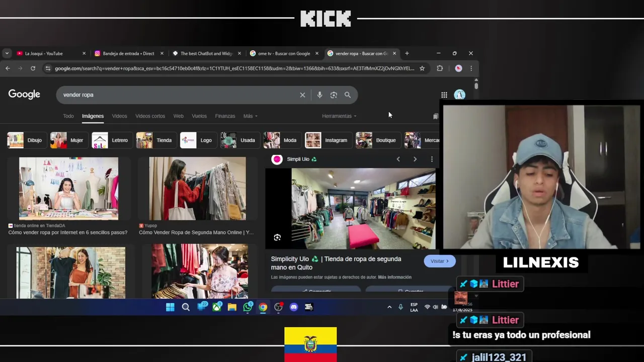Screen dimensions: 644x362
Task: Expand the Herramientas dropdown
Action: [339, 116]
